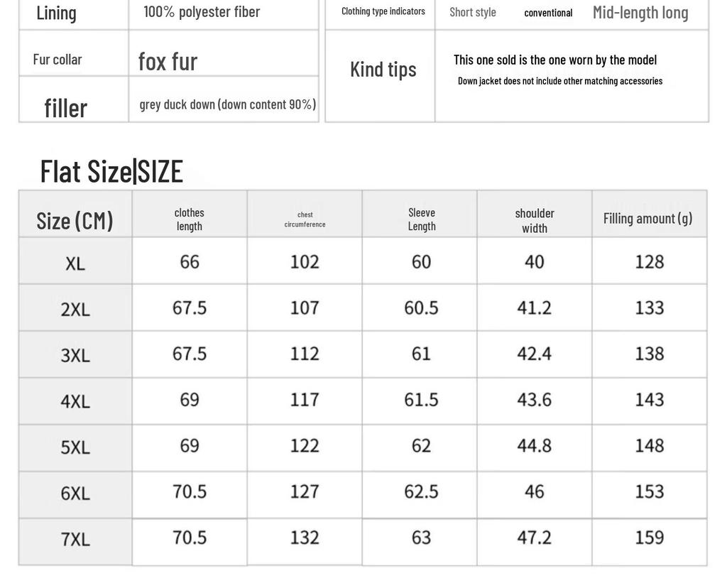Select the XL size row label
This screenshot has height=588, width=727.
(75, 263)
